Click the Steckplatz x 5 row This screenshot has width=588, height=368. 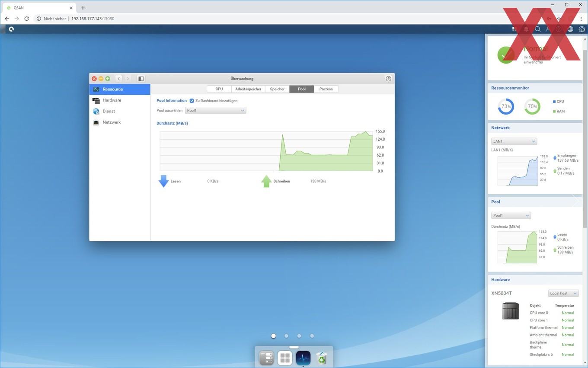552,355
